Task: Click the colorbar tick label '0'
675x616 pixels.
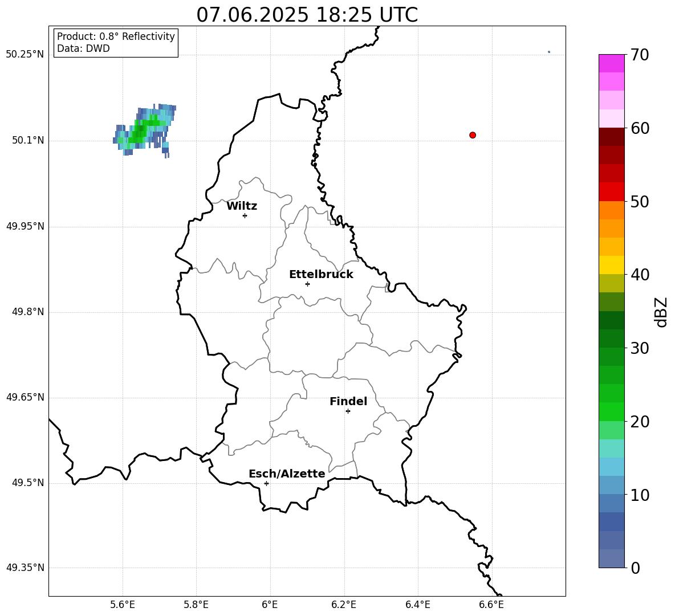Action: 635,568
